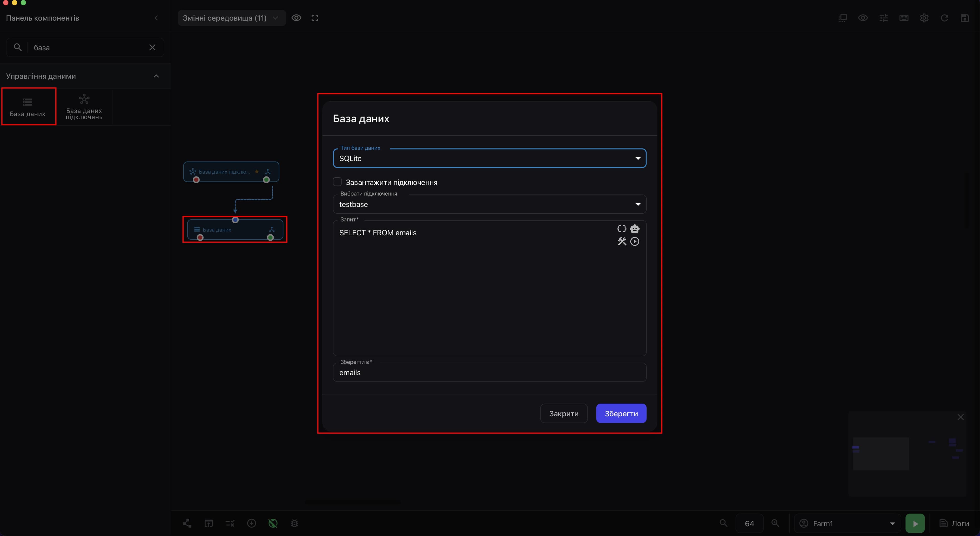Click the save floppy disk icon

965,18
